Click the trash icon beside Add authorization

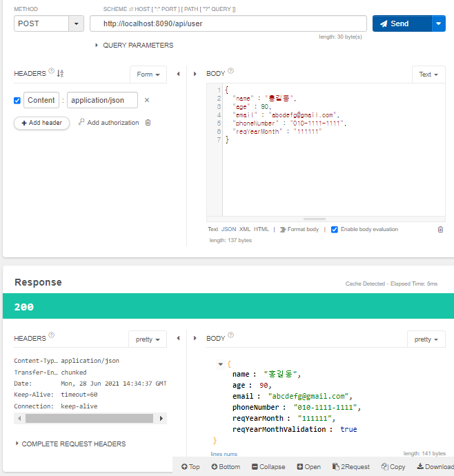148,123
